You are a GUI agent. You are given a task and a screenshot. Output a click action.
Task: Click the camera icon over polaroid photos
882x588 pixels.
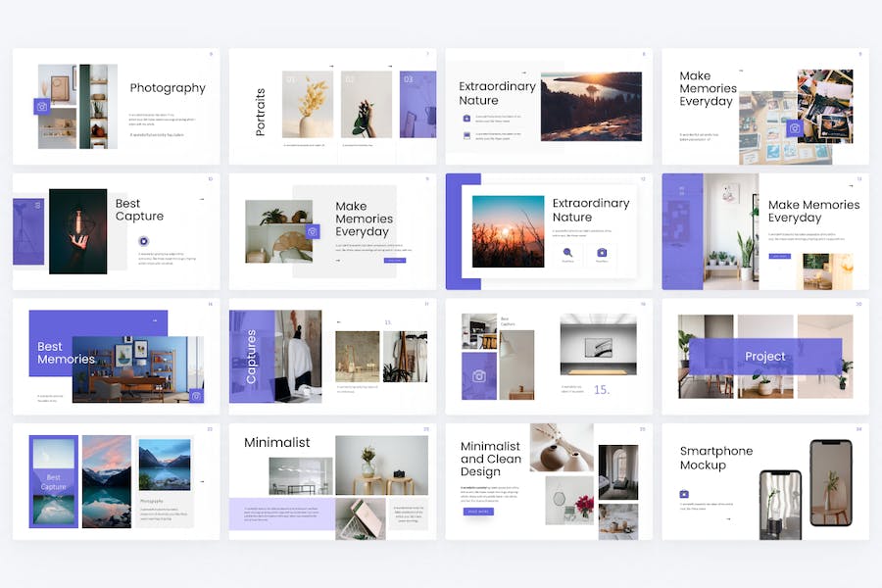795,128
